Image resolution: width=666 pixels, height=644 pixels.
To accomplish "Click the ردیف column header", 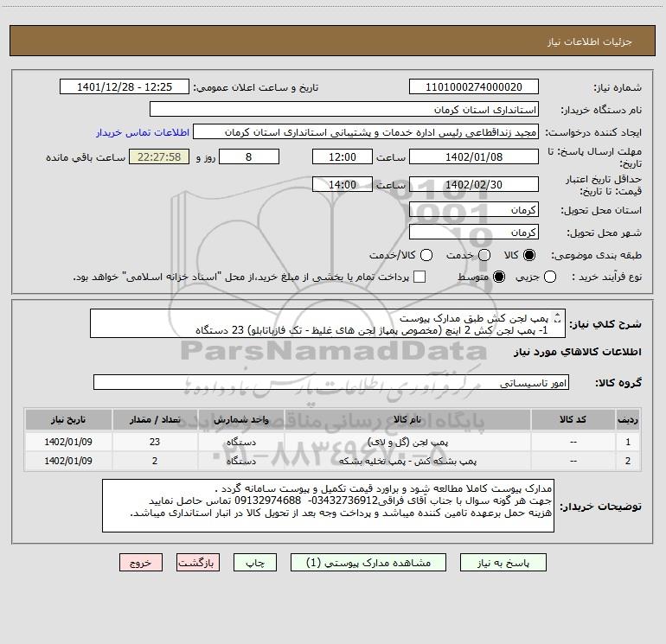I will (628, 419).
